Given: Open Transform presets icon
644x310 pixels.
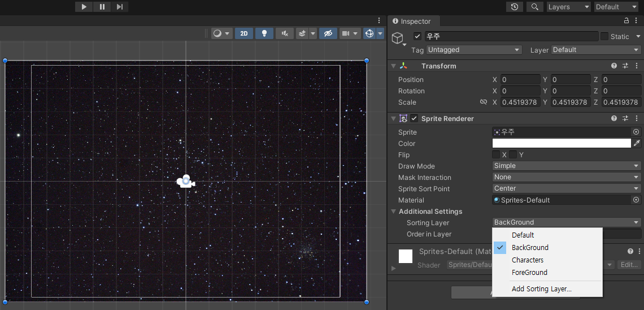Looking at the screenshot, I should [x=625, y=66].
